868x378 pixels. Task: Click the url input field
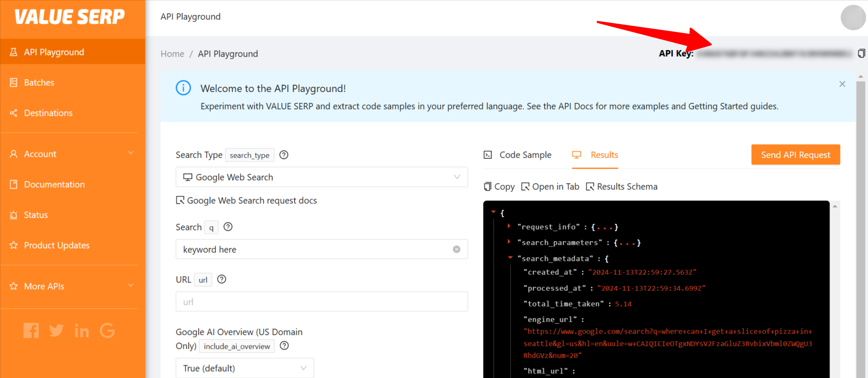(321, 301)
